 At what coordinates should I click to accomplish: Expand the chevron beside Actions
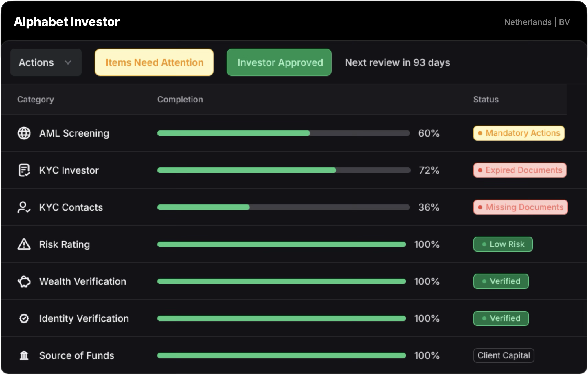68,62
